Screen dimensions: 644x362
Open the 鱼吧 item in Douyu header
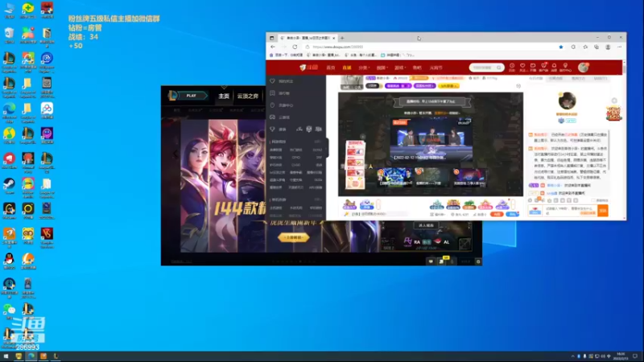pos(417,68)
